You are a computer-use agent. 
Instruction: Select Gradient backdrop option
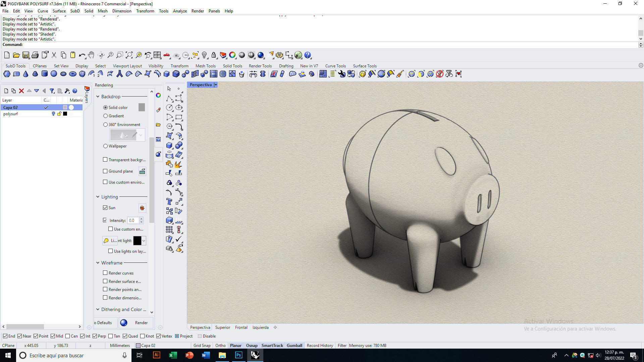[x=105, y=116]
